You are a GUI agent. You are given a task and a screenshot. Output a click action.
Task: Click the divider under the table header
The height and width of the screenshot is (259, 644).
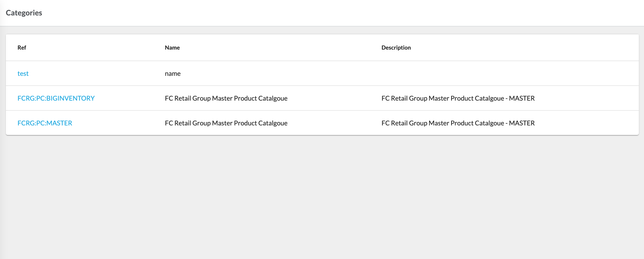click(322, 61)
